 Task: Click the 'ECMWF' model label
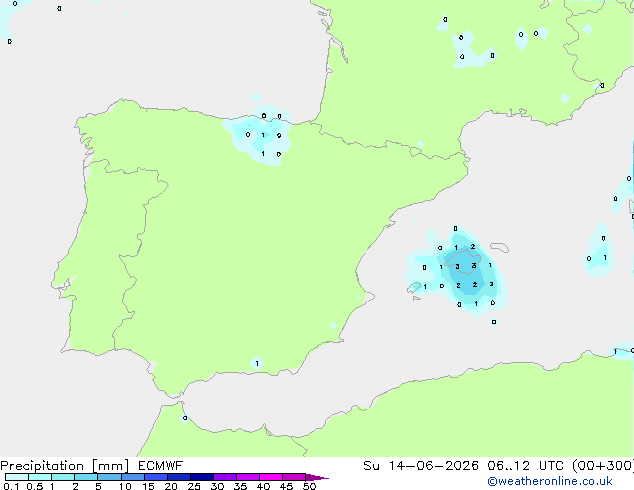pos(161,465)
